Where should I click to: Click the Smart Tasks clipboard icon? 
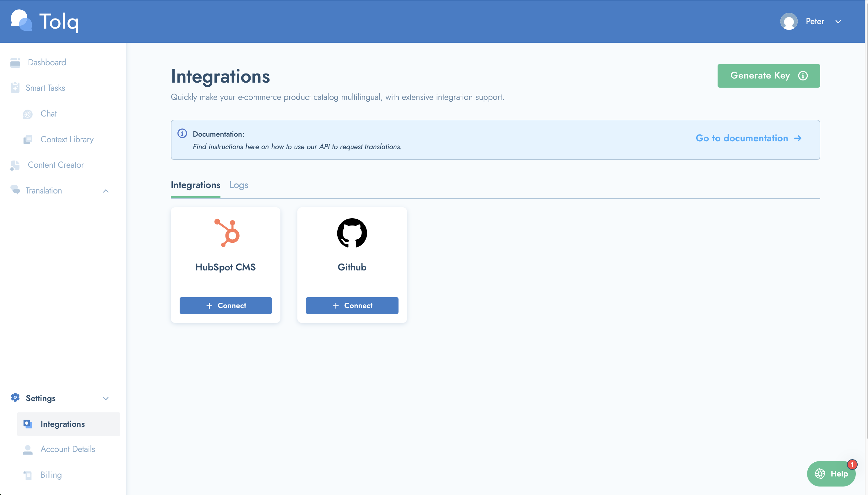coord(15,88)
